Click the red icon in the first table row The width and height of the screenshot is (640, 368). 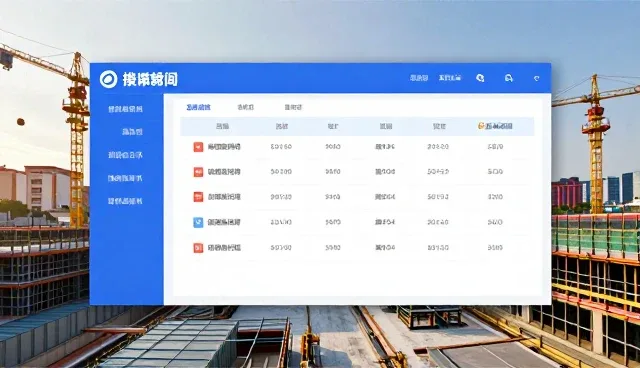[x=198, y=147]
